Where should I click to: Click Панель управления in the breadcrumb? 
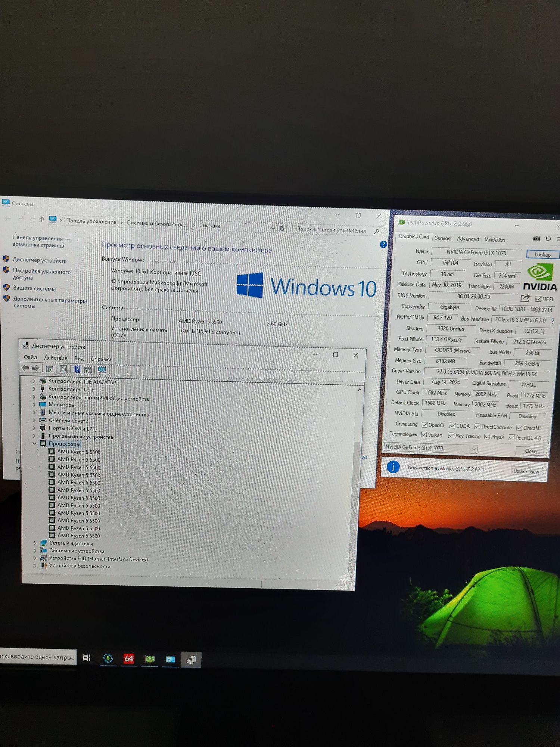pos(91,221)
